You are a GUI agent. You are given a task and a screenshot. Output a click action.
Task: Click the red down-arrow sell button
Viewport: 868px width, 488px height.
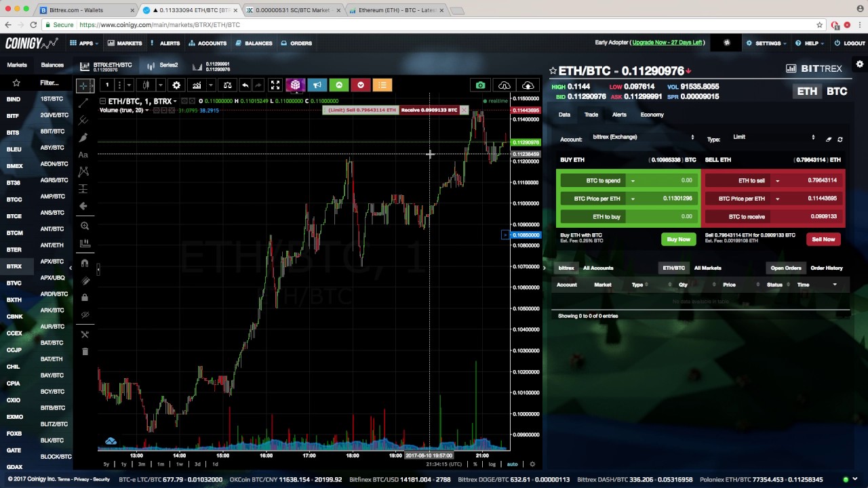pyautogui.click(x=360, y=85)
